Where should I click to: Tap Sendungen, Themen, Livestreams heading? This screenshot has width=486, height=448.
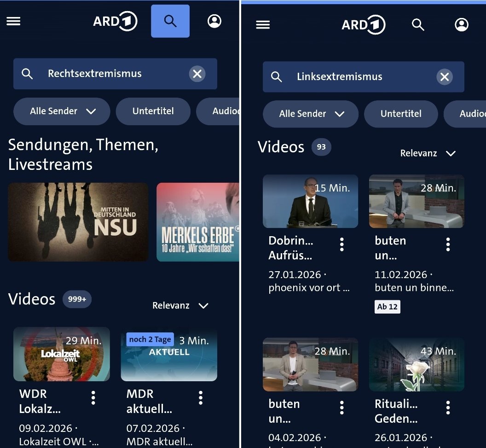point(83,154)
